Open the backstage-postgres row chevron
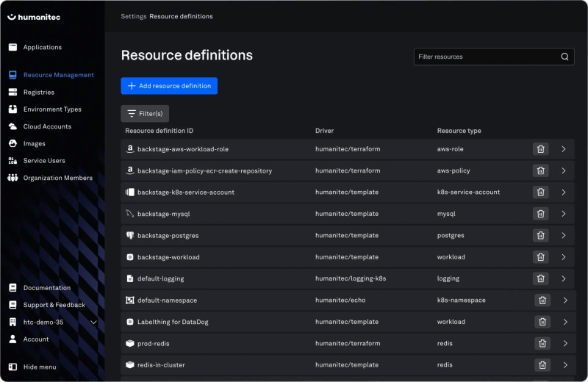The height and width of the screenshot is (382, 588). point(564,236)
